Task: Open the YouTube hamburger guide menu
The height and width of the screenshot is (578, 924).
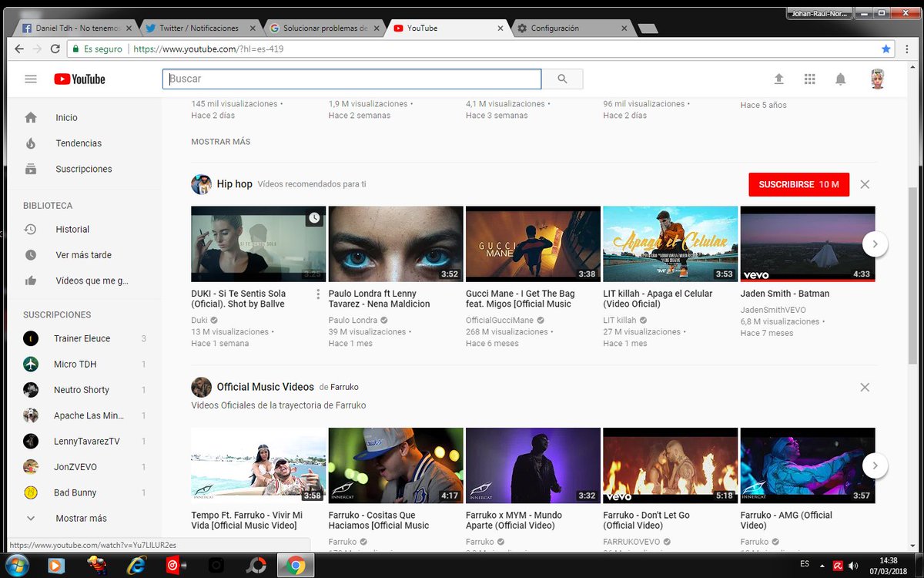Action: click(x=31, y=79)
